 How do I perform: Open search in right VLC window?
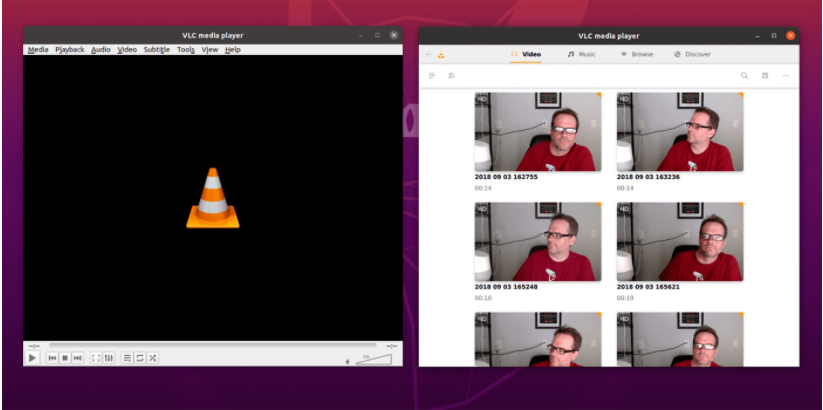coord(744,76)
